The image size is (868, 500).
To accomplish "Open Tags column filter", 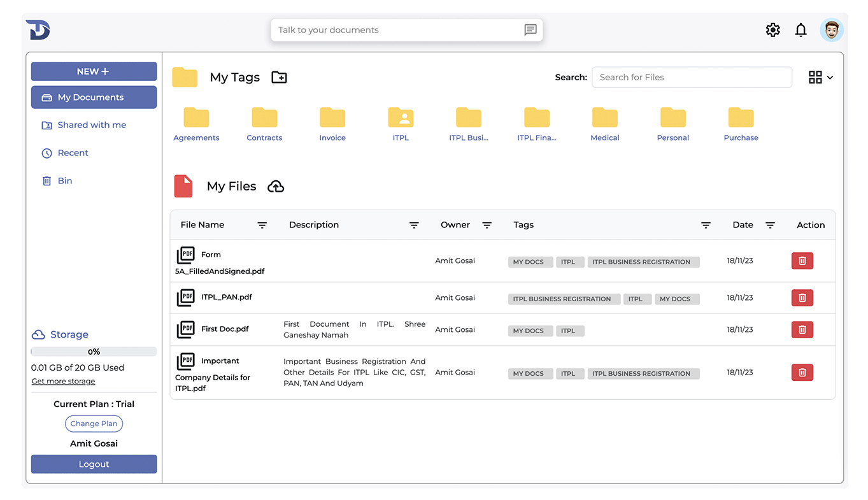I will click(x=706, y=225).
